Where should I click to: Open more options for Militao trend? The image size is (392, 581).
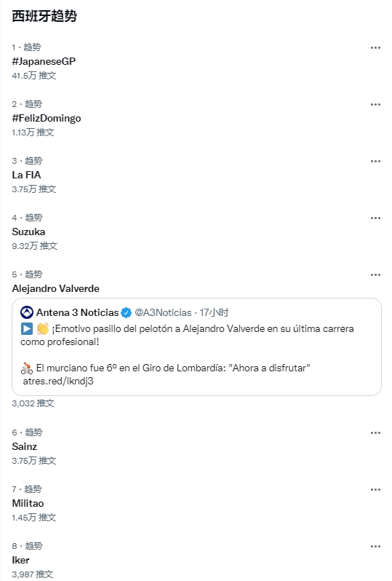tap(375, 489)
